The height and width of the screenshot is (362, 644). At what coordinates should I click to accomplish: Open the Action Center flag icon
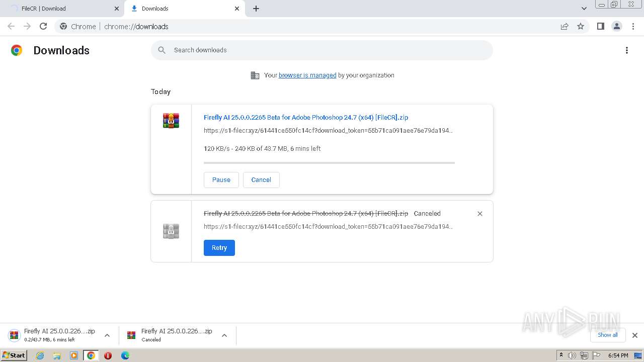596,355
